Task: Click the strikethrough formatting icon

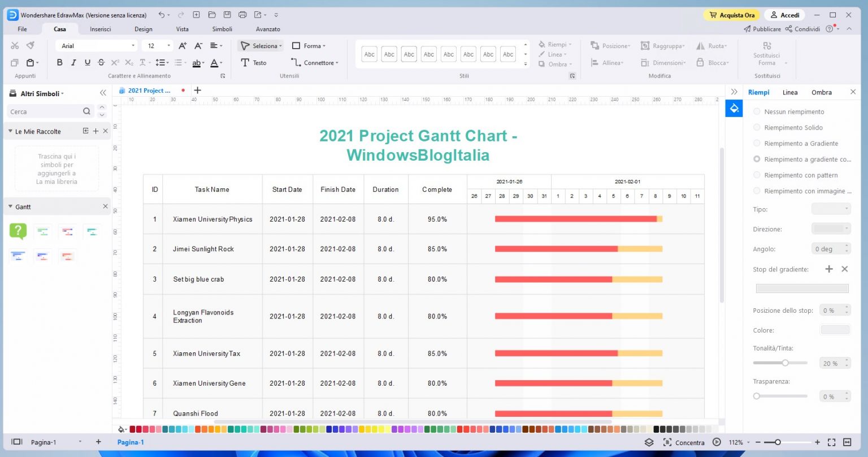Action: click(x=101, y=62)
